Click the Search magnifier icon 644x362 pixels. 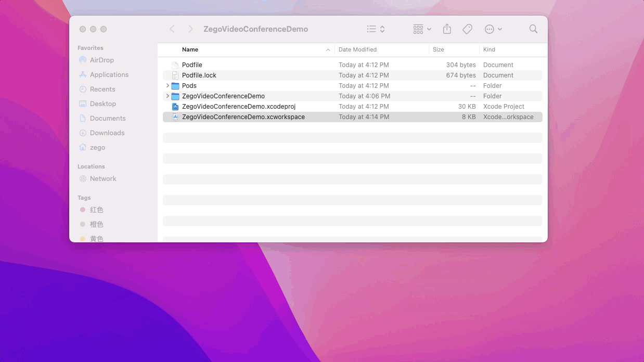tap(533, 29)
